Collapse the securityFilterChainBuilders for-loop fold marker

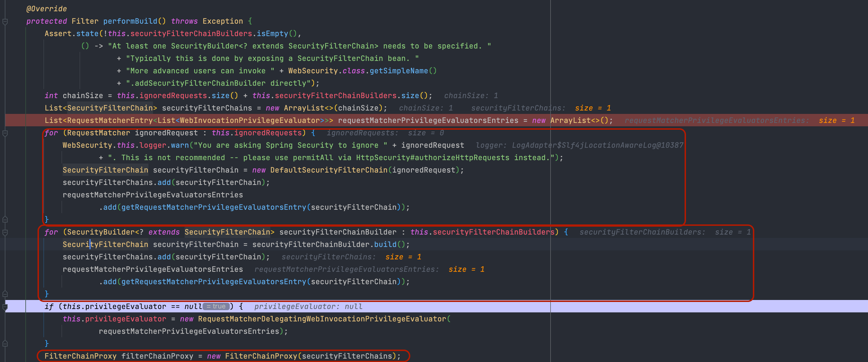(x=5, y=232)
